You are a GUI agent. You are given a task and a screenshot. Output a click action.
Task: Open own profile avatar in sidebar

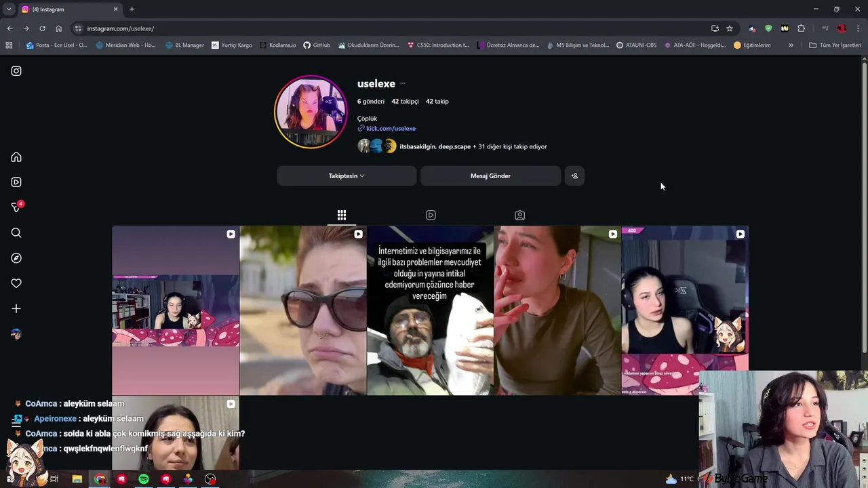pos(16,334)
